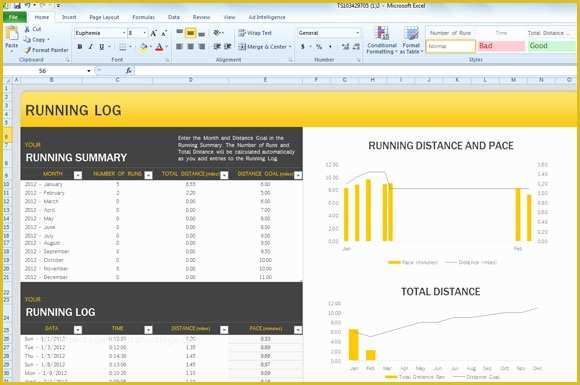Decrease font size with Shrink Font icon
This screenshot has height=385, width=580.
[x=164, y=33]
